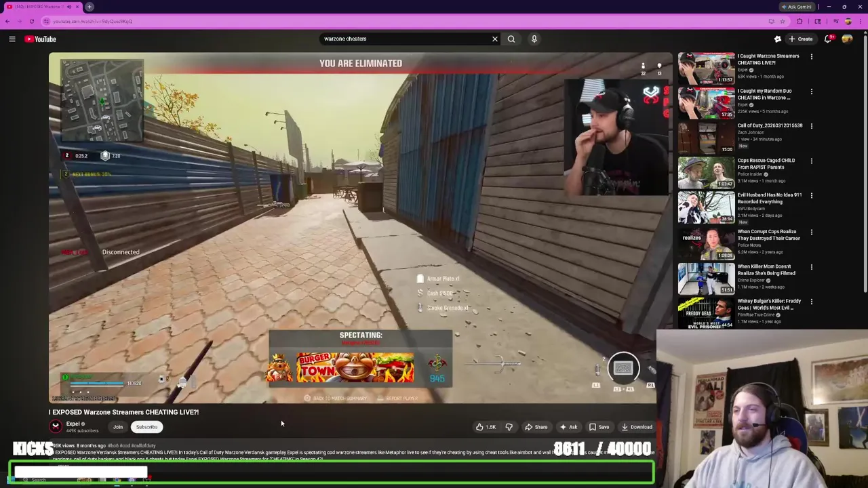This screenshot has width=868, height=488.
Task: Dislike the video with thumbs down
Action: (509, 427)
